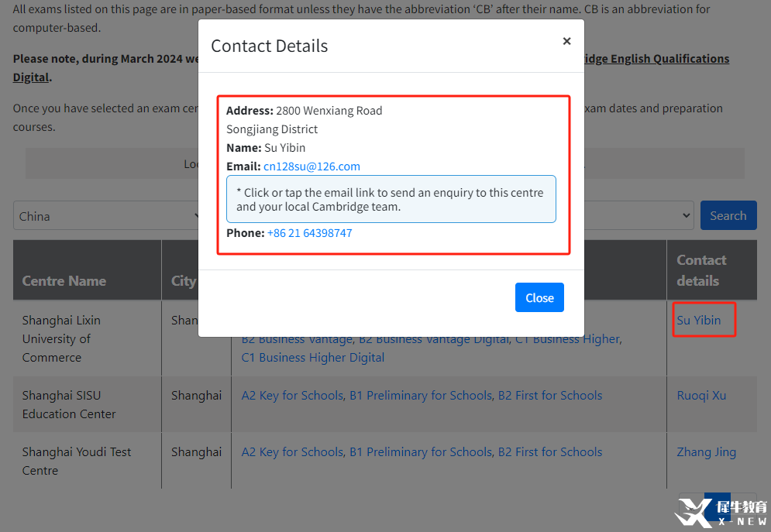Click Shanghai Youdi Test Centre exams link
771x532 pixels.
422,452
